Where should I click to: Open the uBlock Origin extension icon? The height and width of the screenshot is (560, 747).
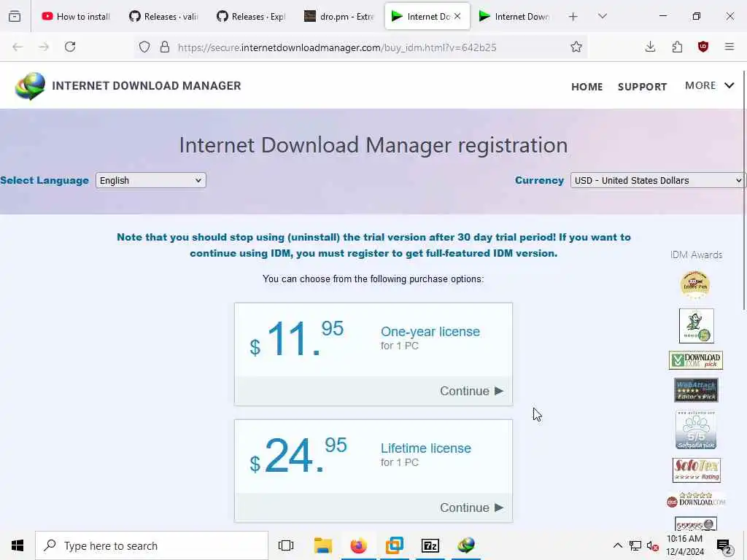point(703,47)
